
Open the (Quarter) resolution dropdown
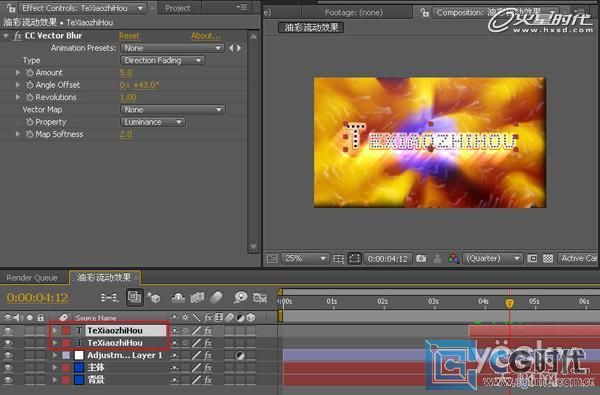492,259
